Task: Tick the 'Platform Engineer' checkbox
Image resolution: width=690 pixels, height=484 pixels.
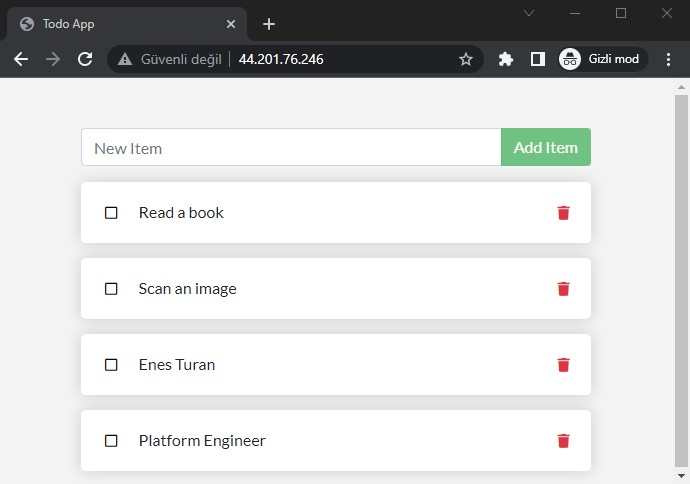Action: click(x=111, y=441)
